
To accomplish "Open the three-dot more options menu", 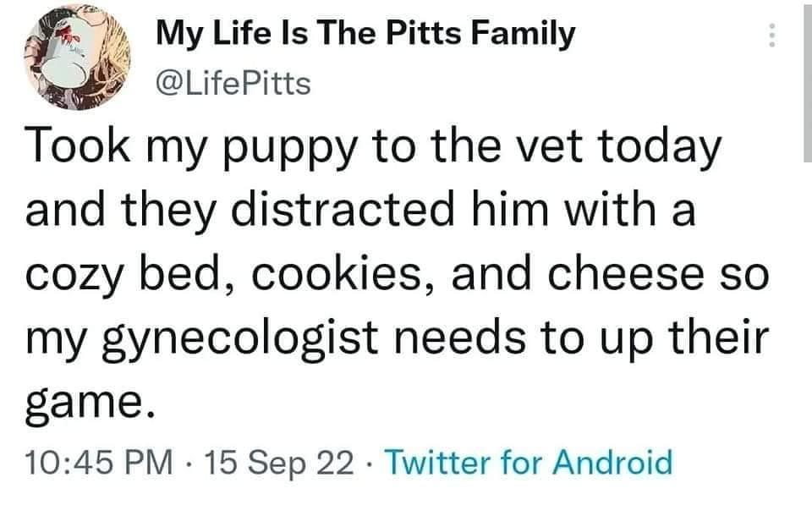I will [x=769, y=36].
